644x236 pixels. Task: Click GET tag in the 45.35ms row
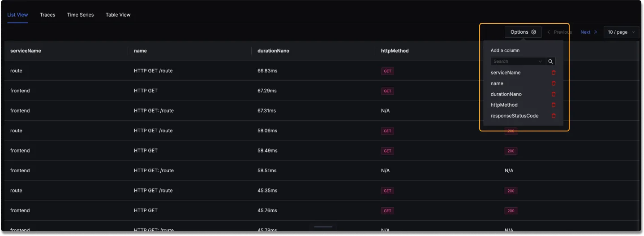[x=387, y=191]
